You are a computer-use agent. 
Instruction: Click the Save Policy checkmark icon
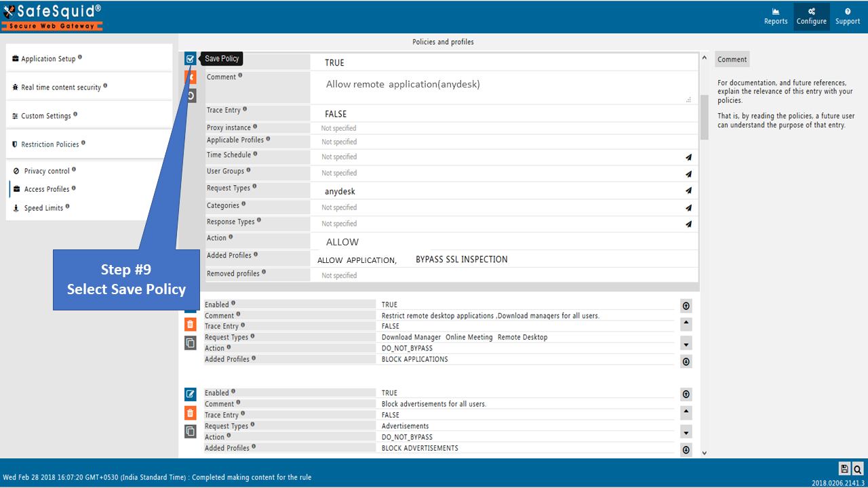coord(190,59)
